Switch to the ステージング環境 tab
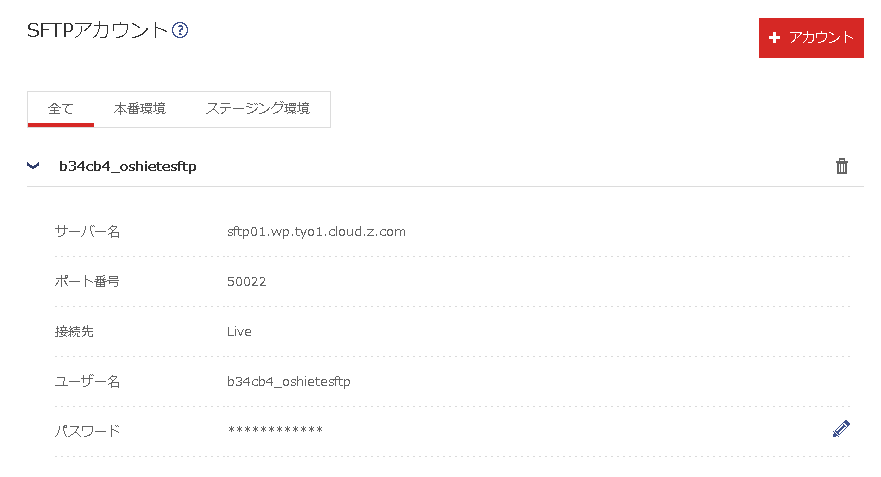The height and width of the screenshot is (477, 881). 257,109
